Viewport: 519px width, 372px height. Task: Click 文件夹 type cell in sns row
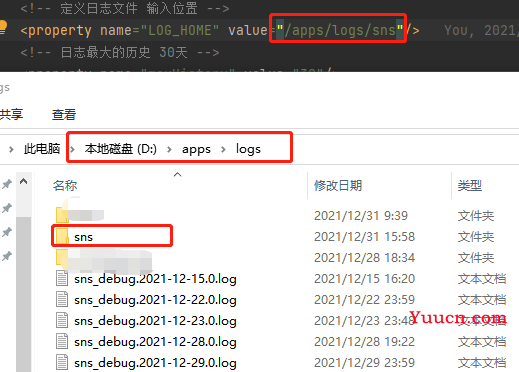(x=476, y=237)
